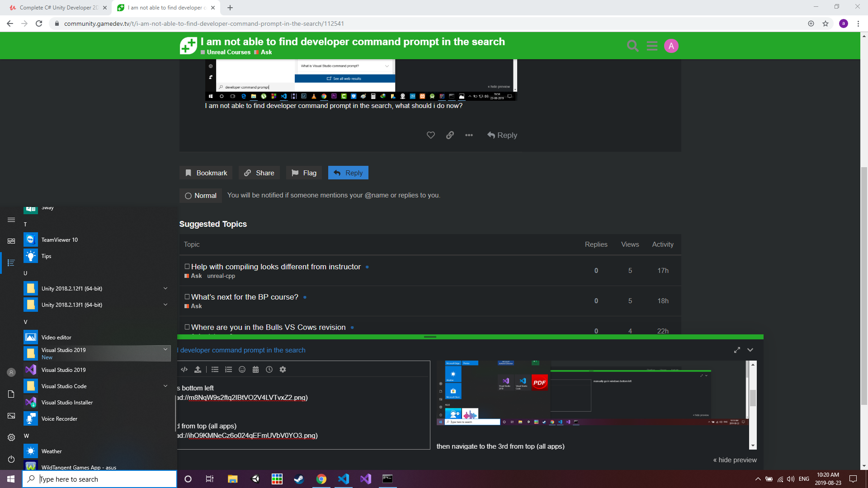Open the hamburger menu in forum header
The image size is (868, 488).
coord(652,46)
